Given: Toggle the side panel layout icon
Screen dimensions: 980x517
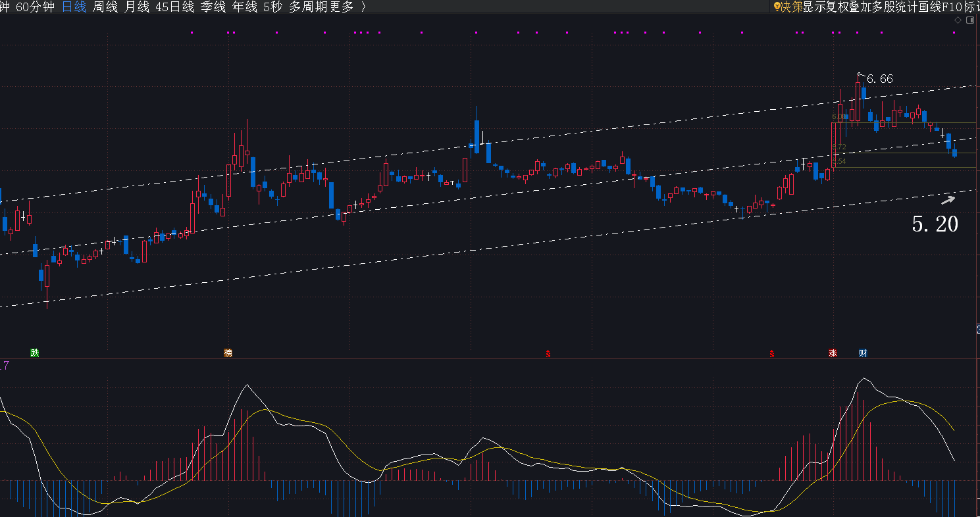Looking at the screenshot, I should (x=969, y=20).
